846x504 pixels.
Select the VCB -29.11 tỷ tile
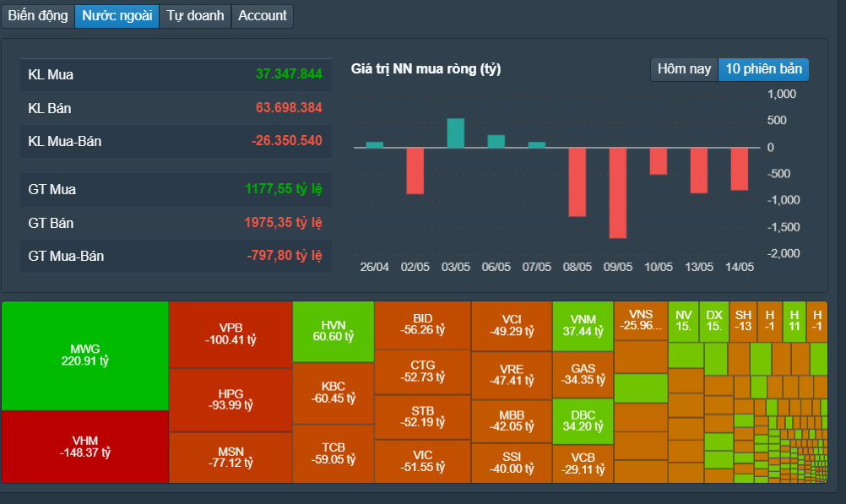click(583, 464)
